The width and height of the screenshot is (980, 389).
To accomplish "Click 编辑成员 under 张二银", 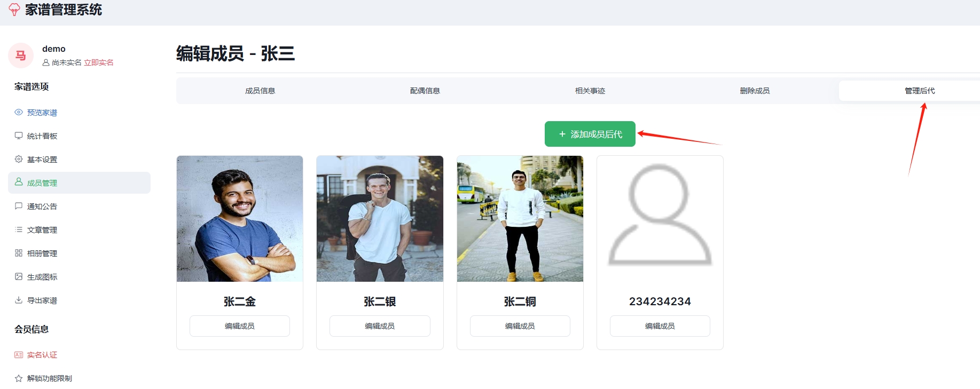I will click(x=380, y=326).
